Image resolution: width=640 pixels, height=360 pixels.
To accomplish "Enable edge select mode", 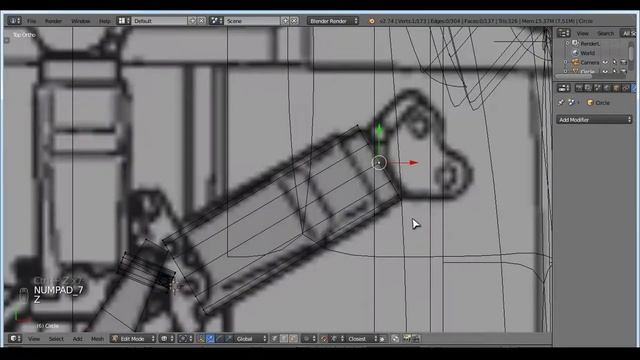I will coord(284,339).
